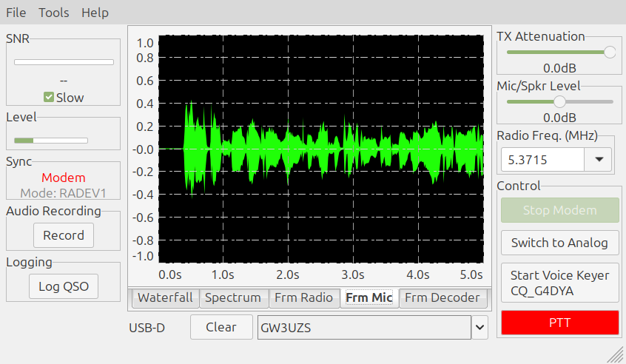Open the Frm Decoder tab
Image resolution: width=626 pixels, height=364 pixels.
[x=442, y=297]
